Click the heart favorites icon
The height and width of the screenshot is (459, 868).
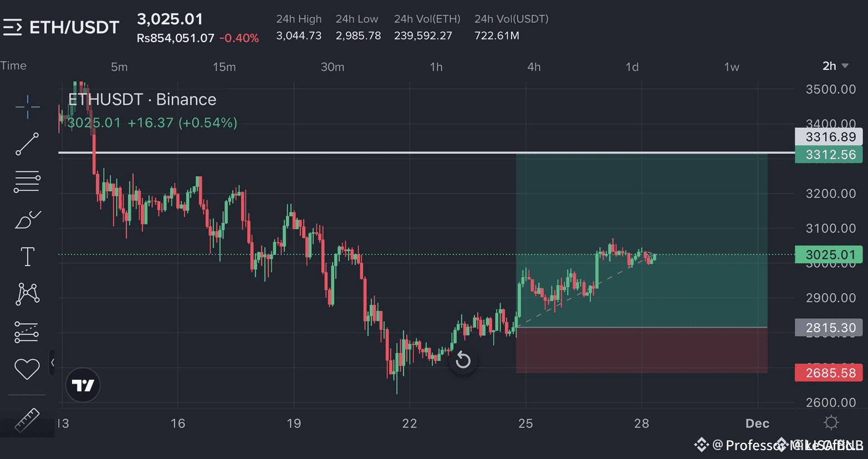27,369
